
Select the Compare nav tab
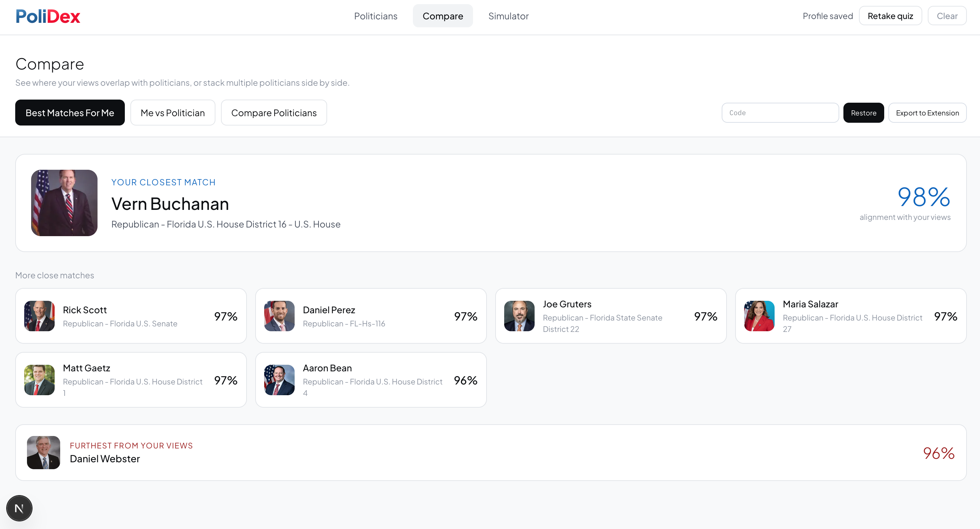coord(442,16)
